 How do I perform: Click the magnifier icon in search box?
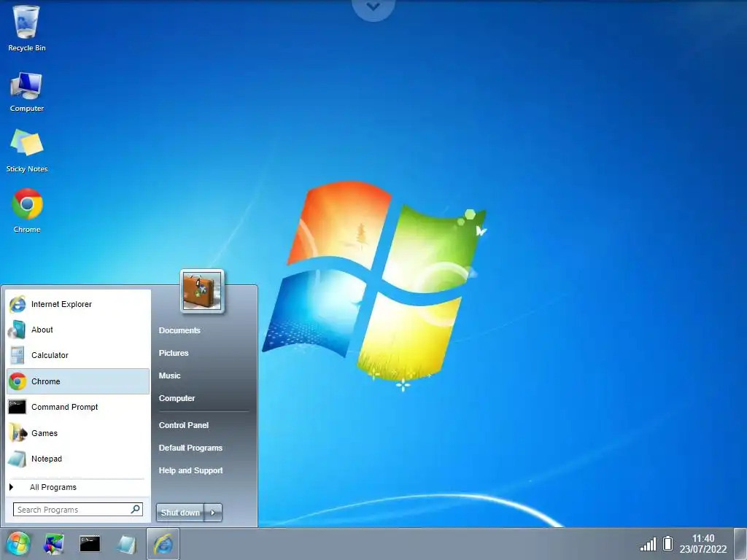[x=135, y=509]
